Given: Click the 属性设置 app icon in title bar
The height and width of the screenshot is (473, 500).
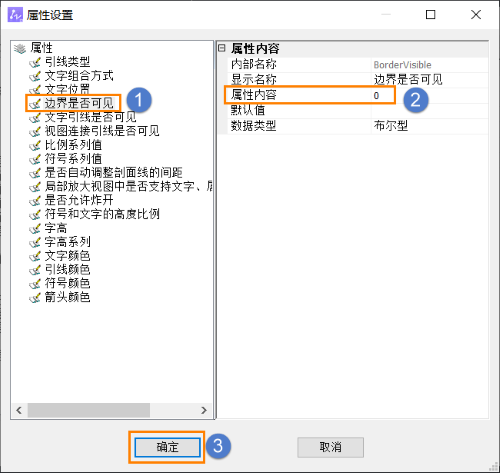Looking at the screenshot, I should click(15, 15).
